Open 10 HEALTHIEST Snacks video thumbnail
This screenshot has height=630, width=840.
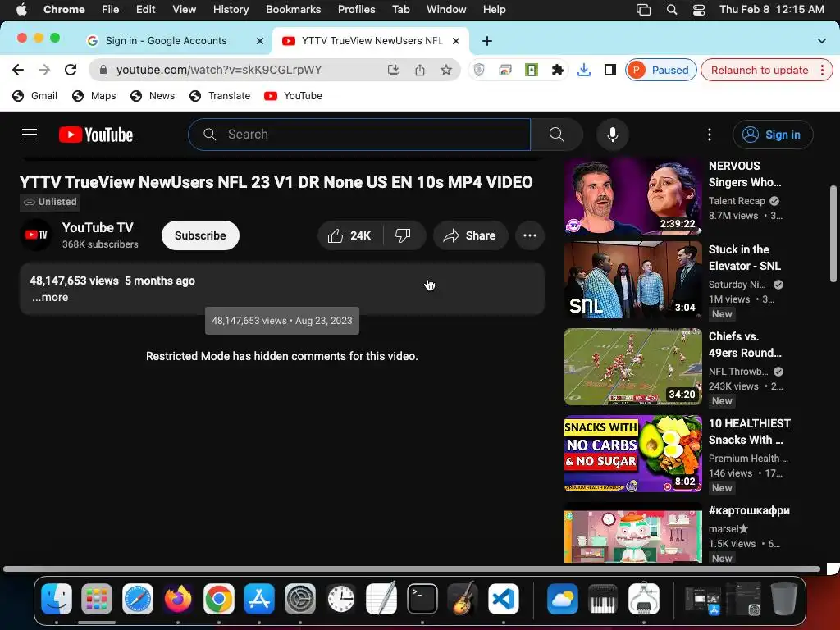click(632, 454)
